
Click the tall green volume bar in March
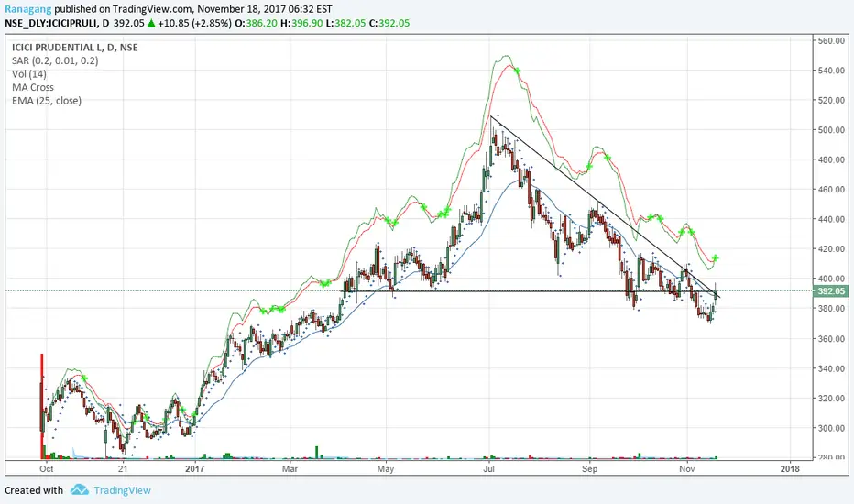tap(316, 453)
